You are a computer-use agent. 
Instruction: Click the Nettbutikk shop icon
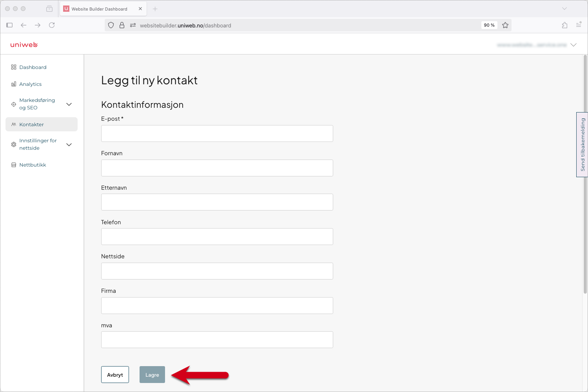[14, 165]
